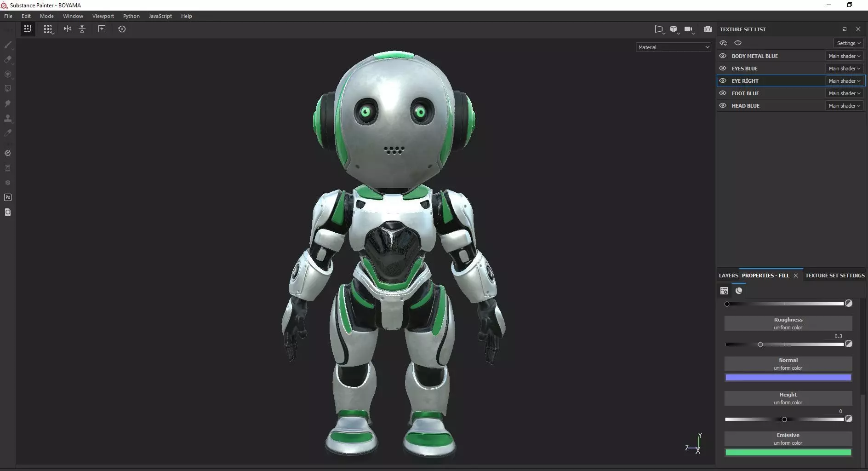Open the green Emissive color swatch
This screenshot has width=868, height=471.
[x=788, y=453]
